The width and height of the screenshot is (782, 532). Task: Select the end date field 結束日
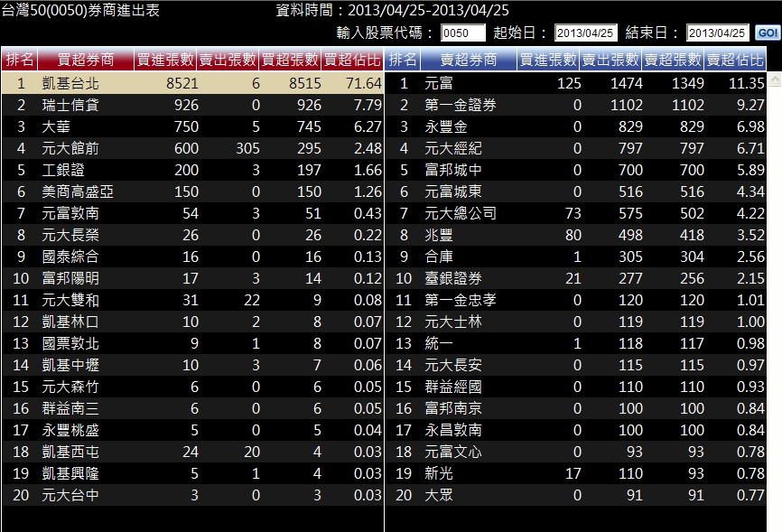718,33
